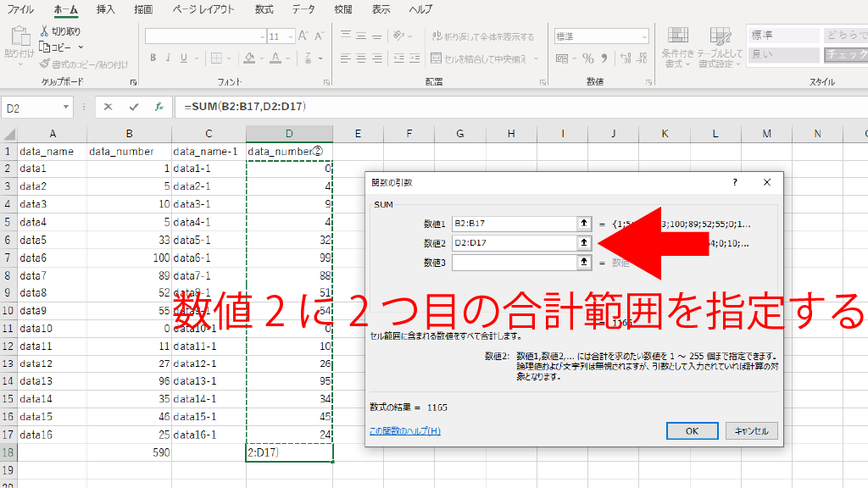868x488 pixels.
Task: Click the 数値2 range selector arrow icon
Action: 583,243
